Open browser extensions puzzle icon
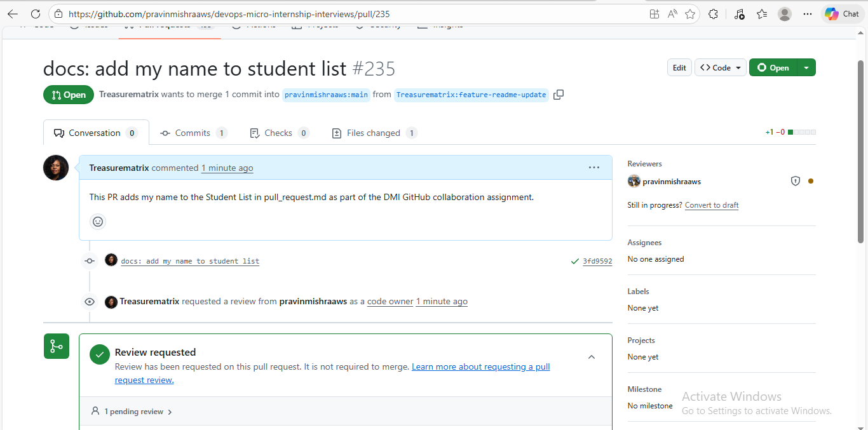The width and height of the screenshot is (868, 430). click(713, 13)
